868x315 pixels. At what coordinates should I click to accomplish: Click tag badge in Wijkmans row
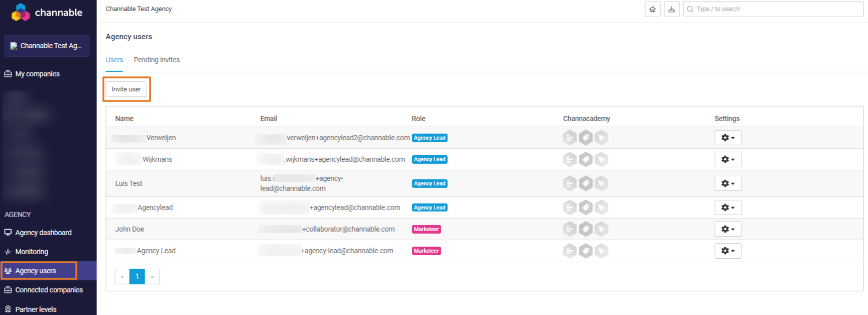point(586,159)
